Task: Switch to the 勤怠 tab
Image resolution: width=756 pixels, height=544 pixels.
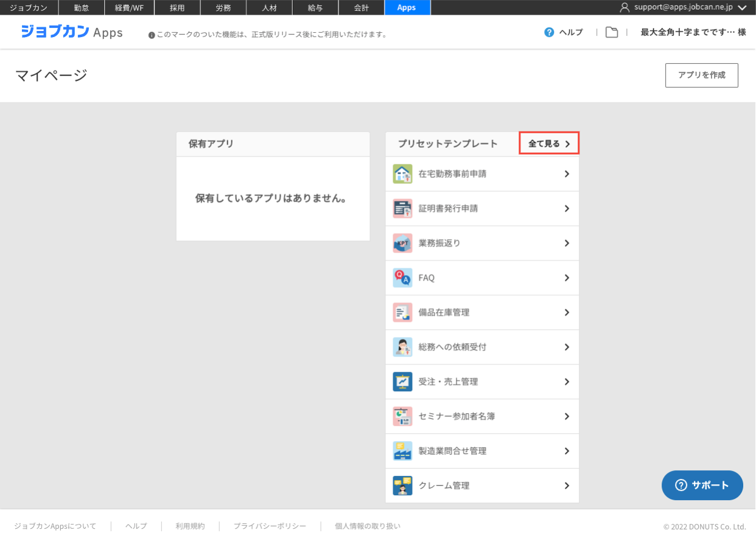Action: 81,7
